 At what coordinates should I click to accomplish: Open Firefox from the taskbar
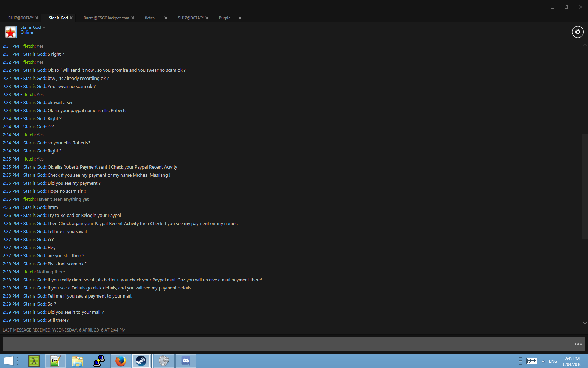(121, 361)
